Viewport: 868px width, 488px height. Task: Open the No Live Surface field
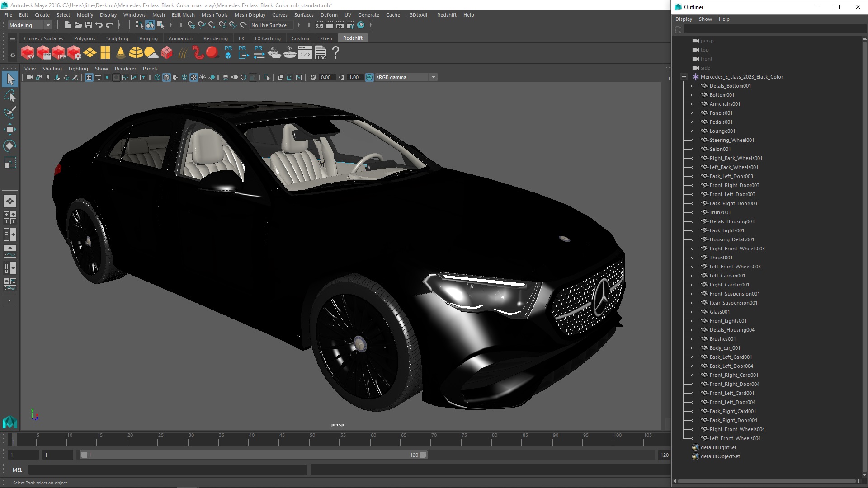271,25
